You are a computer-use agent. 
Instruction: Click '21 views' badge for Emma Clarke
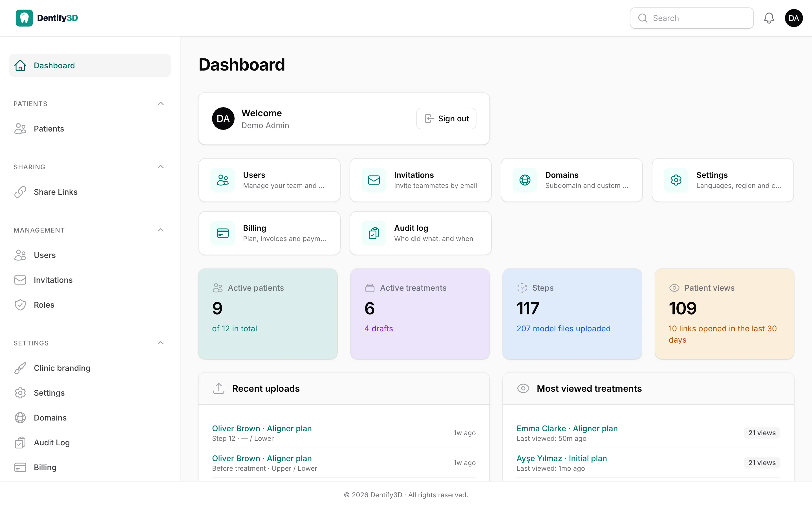762,433
